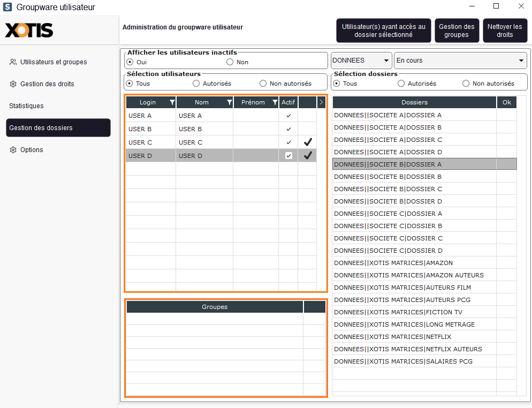Screen dimensions: 532x408
Task: Click the gear icon beside Options
Action: (x=13, y=150)
